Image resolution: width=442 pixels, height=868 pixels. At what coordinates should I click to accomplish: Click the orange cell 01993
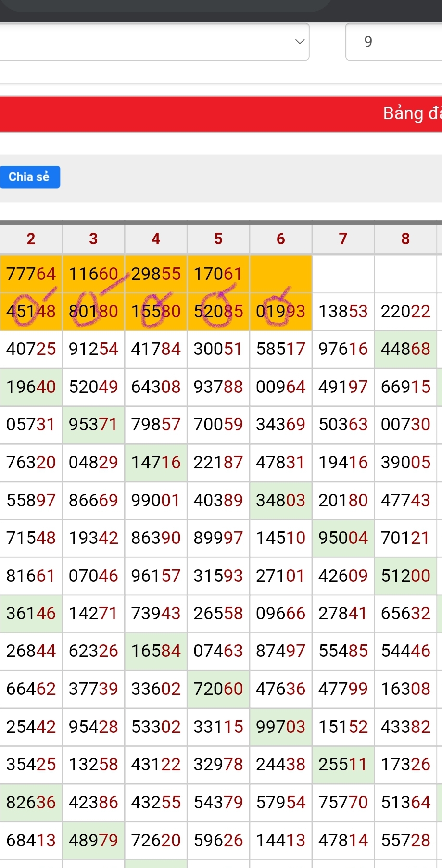281,312
